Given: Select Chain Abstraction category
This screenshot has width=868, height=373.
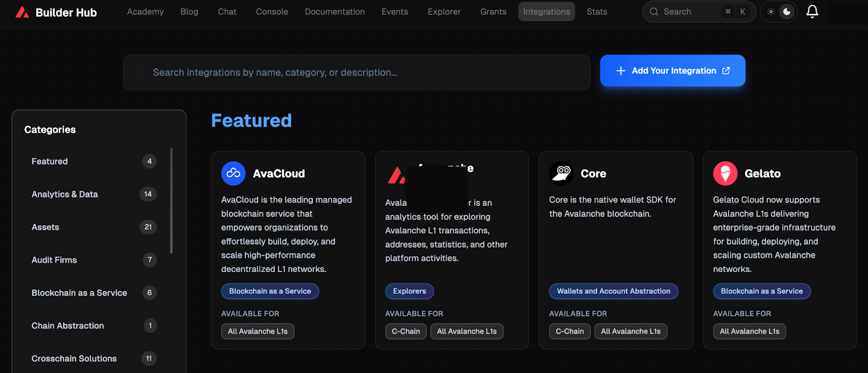Looking at the screenshot, I should [94, 325].
